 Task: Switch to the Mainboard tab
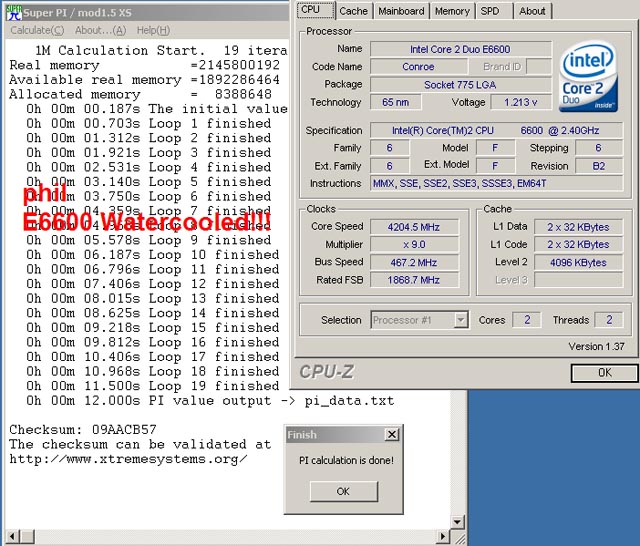tap(401, 11)
